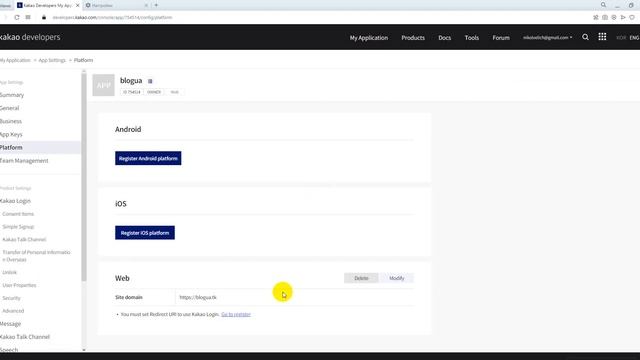Open the account email dropdown

tap(547, 38)
